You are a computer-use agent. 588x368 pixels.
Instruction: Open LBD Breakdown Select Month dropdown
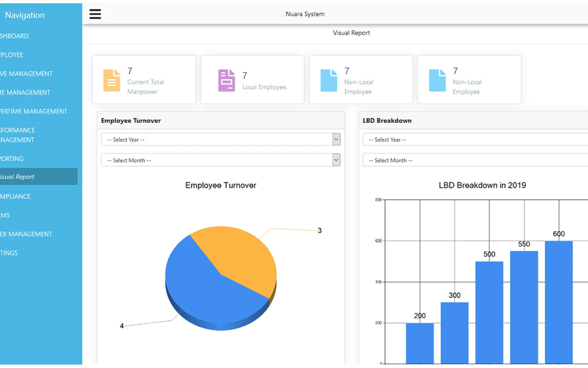[x=475, y=160]
